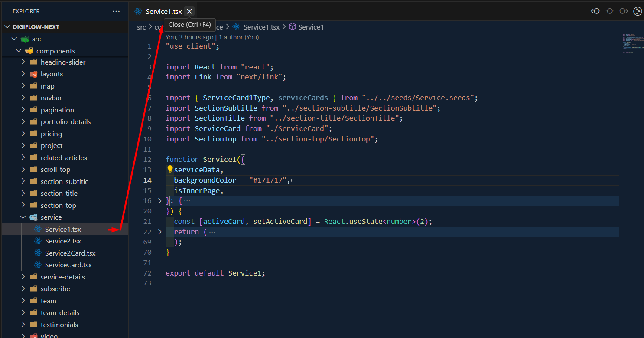The width and height of the screenshot is (644, 338).
Task: Click the Service1 symbol cube in breadcrumb
Action: 293,27
